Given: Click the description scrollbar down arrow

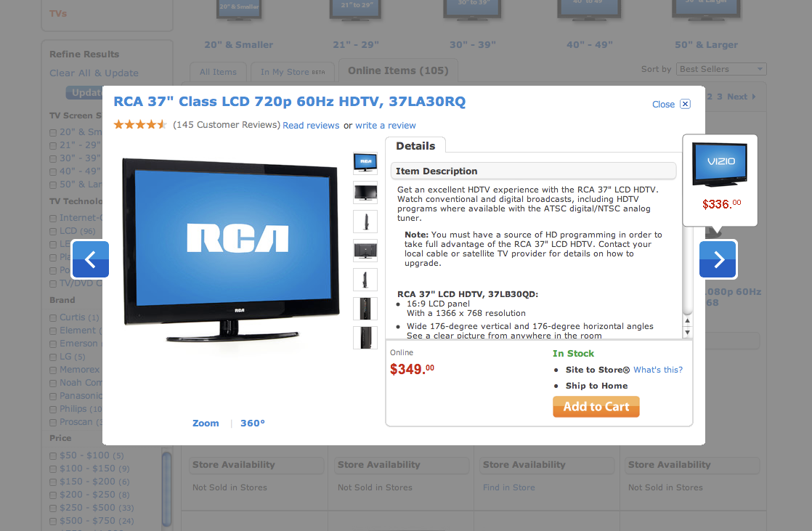Looking at the screenshot, I should [x=688, y=333].
